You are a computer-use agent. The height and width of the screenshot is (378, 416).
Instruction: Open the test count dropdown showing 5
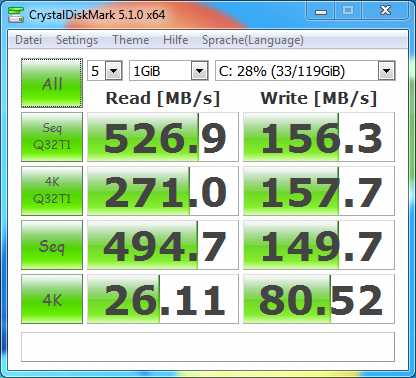point(105,71)
